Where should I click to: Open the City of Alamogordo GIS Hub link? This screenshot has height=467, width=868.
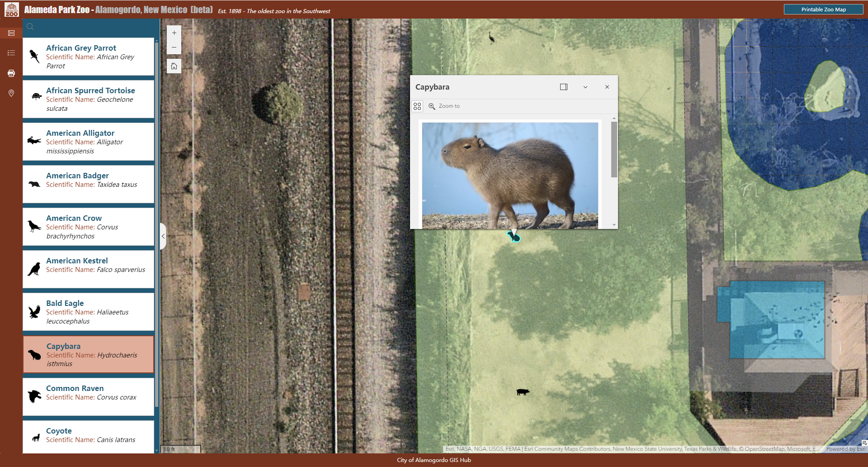[x=434, y=460]
